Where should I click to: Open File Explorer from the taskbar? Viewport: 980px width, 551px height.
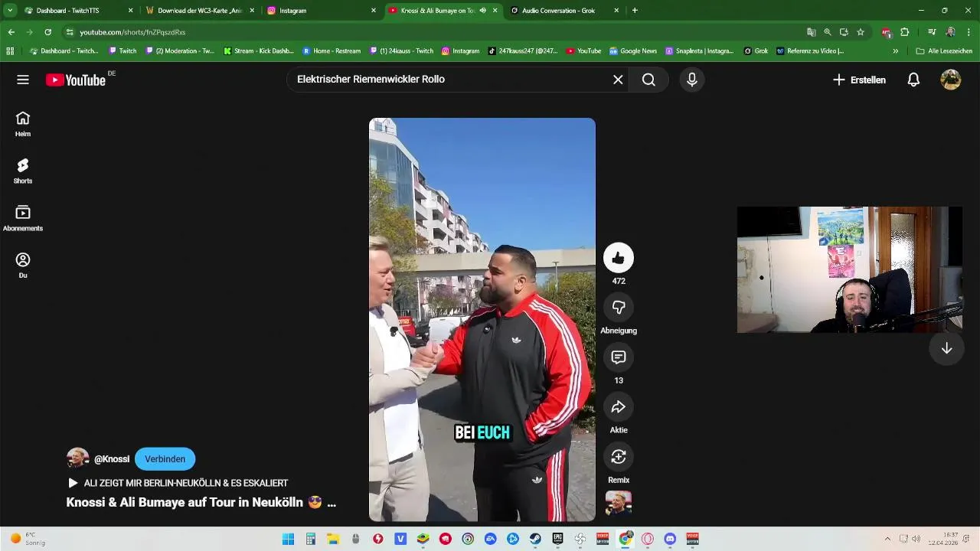pos(333,539)
